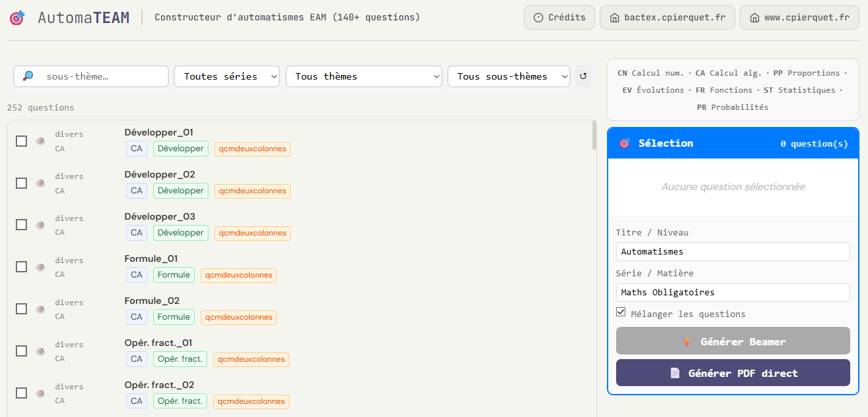
Task: Click the reset filters arrow icon
Action: pos(583,76)
